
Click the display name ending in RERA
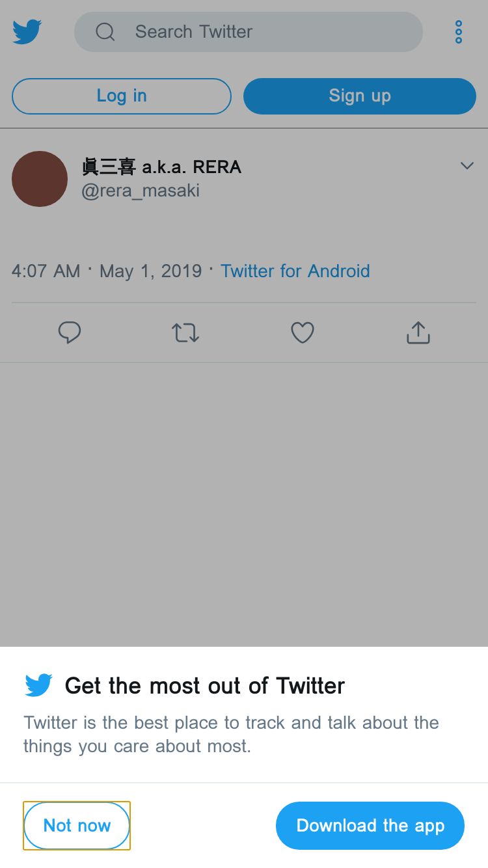[161, 167]
